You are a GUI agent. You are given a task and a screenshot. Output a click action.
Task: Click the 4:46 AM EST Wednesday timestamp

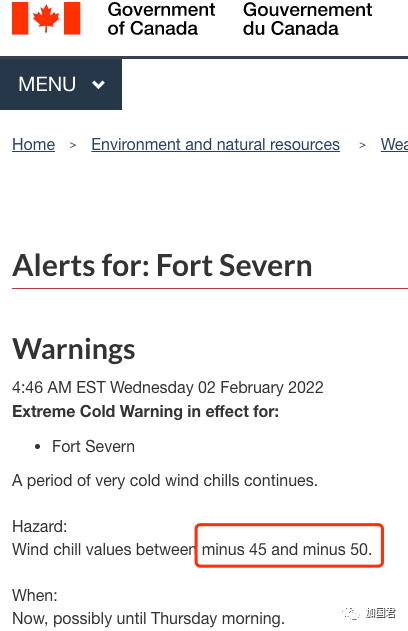168,388
